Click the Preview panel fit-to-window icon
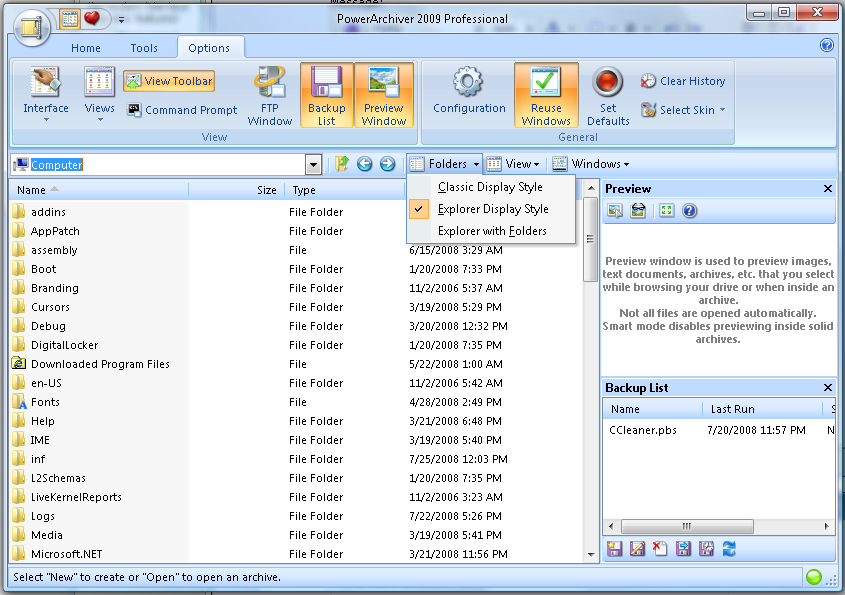The height and width of the screenshot is (595, 845). [x=667, y=211]
